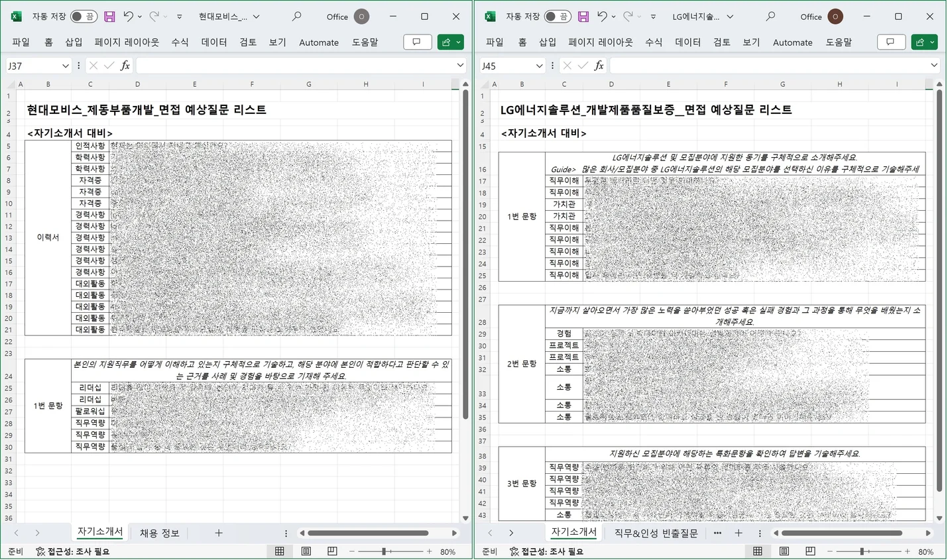The width and height of the screenshot is (948, 560).
Task: Click 접근성: 조사 필요 in the 현대모비스 status bar
Action: [x=73, y=551]
